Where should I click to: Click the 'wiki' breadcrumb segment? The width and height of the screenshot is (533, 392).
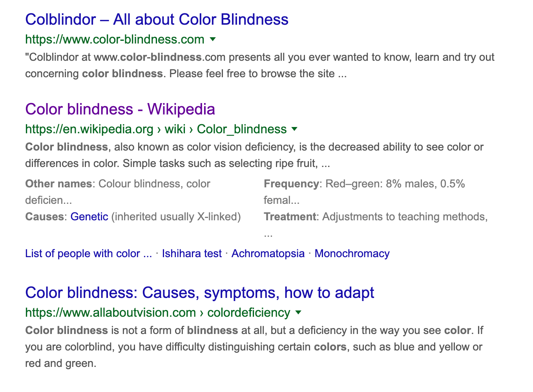175,129
